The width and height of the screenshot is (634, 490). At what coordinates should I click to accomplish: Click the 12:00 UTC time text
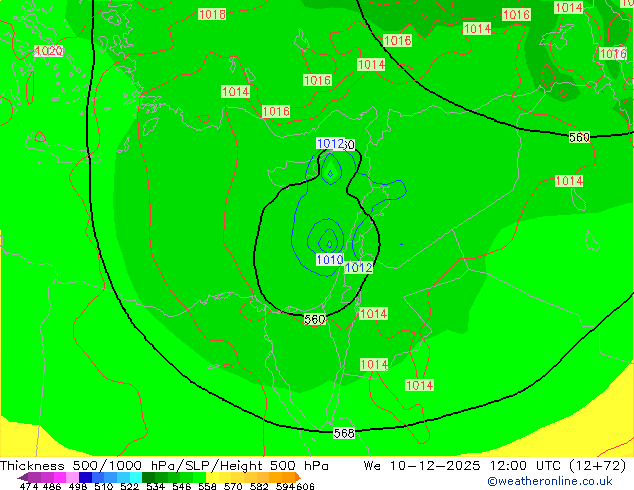click(526, 466)
